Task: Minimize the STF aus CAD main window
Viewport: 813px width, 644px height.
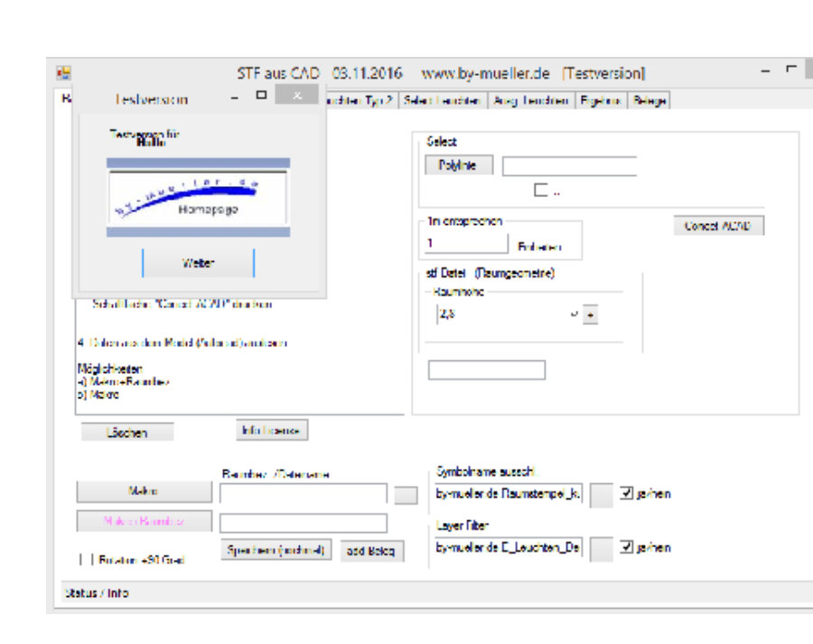Action: [x=765, y=71]
